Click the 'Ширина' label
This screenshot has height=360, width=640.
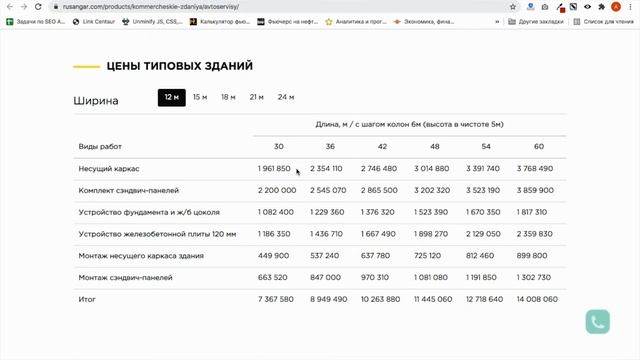[x=96, y=101]
